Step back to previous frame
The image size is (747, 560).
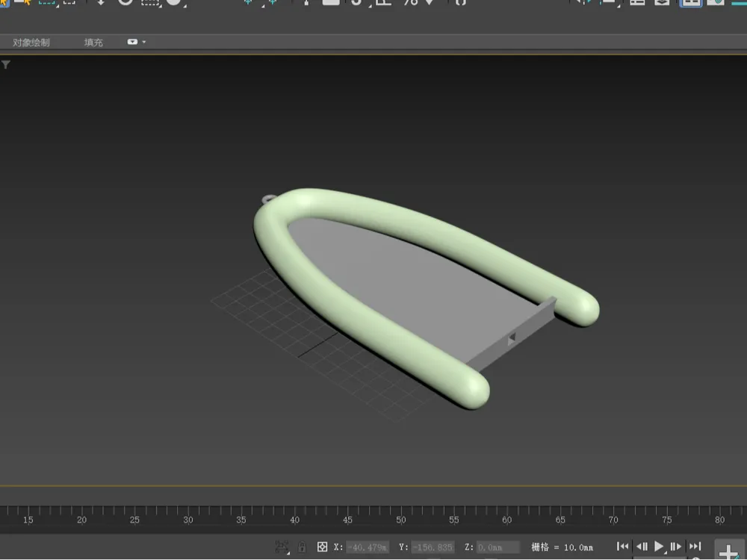coord(642,547)
